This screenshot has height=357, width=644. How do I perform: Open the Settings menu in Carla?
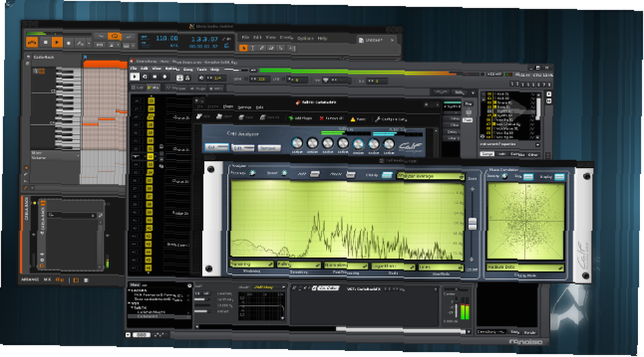pos(244,107)
